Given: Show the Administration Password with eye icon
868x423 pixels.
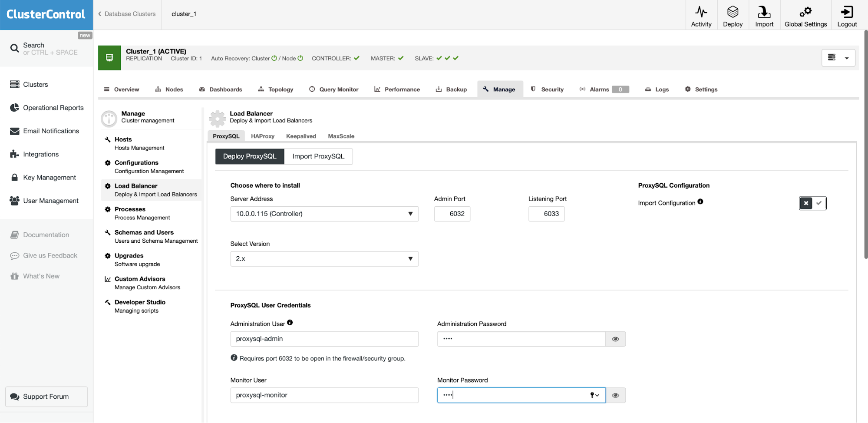Looking at the screenshot, I should tap(615, 339).
